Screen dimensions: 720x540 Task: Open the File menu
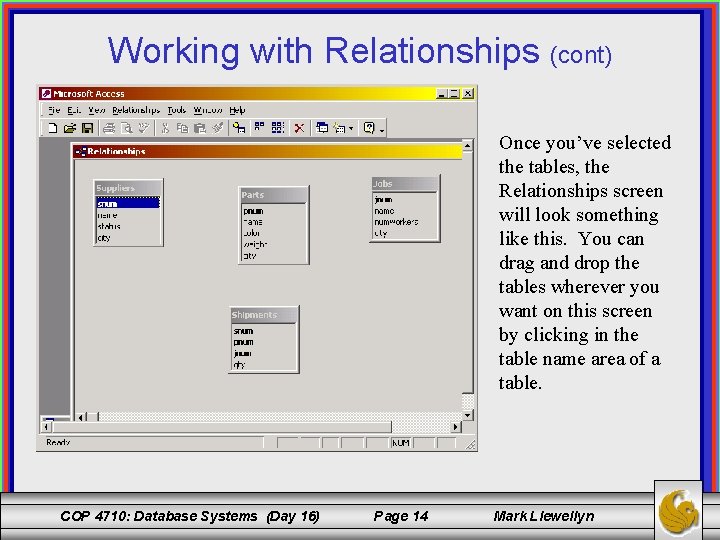click(x=54, y=110)
